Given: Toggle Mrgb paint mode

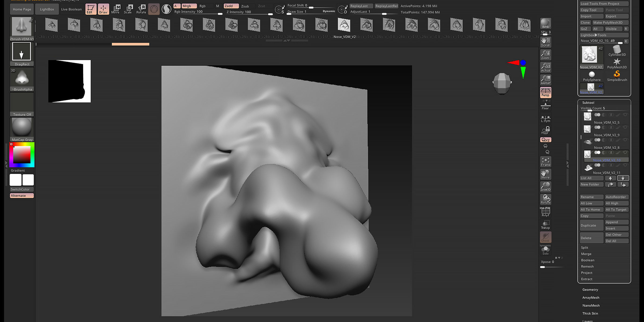Looking at the screenshot, I should click(x=189, y=6).
